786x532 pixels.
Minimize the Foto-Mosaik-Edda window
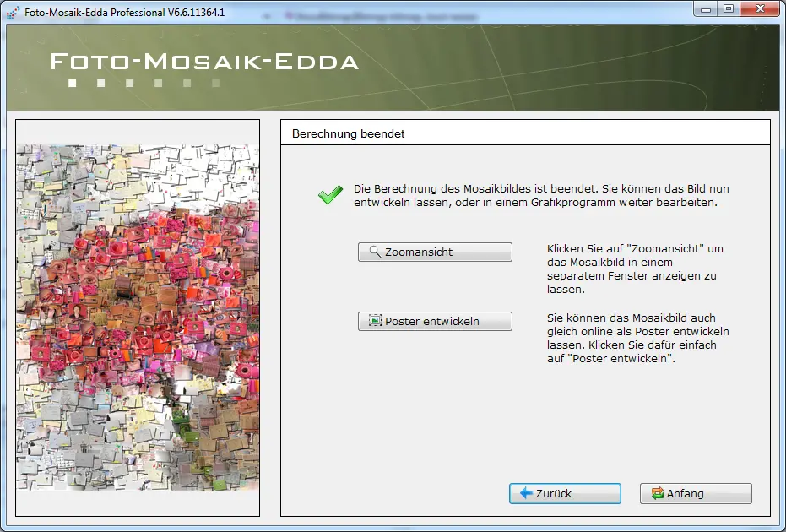coord(706,9)
